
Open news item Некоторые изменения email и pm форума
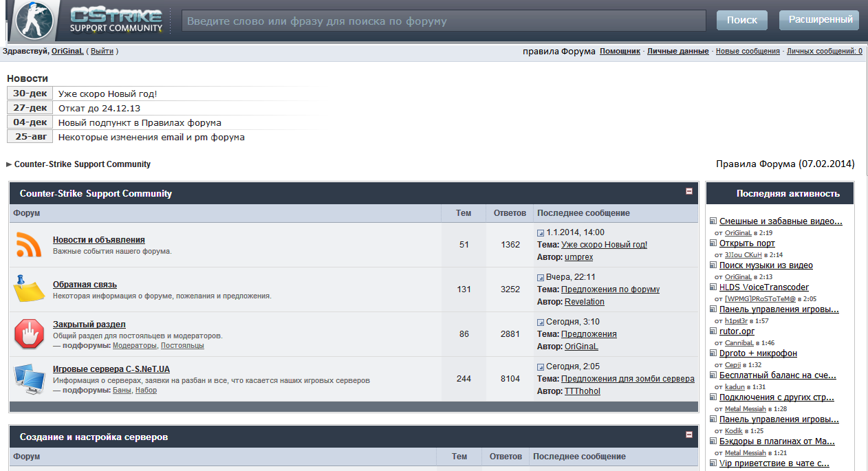[x=151, y=137]
